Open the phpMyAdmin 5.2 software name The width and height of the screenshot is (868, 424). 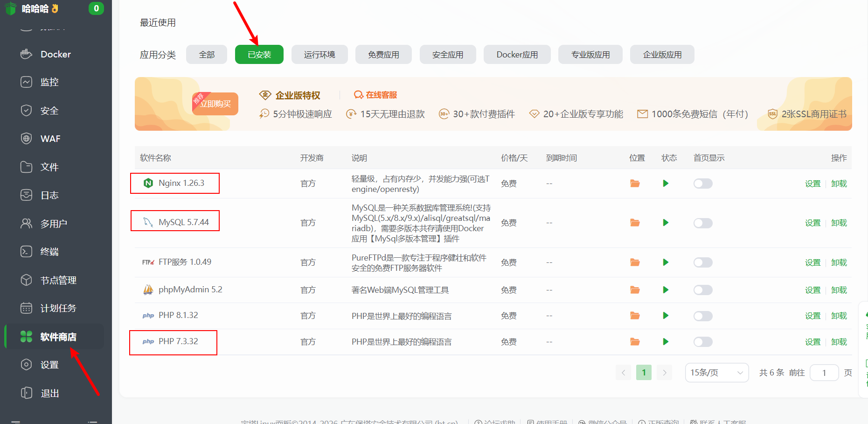(190, 290)
